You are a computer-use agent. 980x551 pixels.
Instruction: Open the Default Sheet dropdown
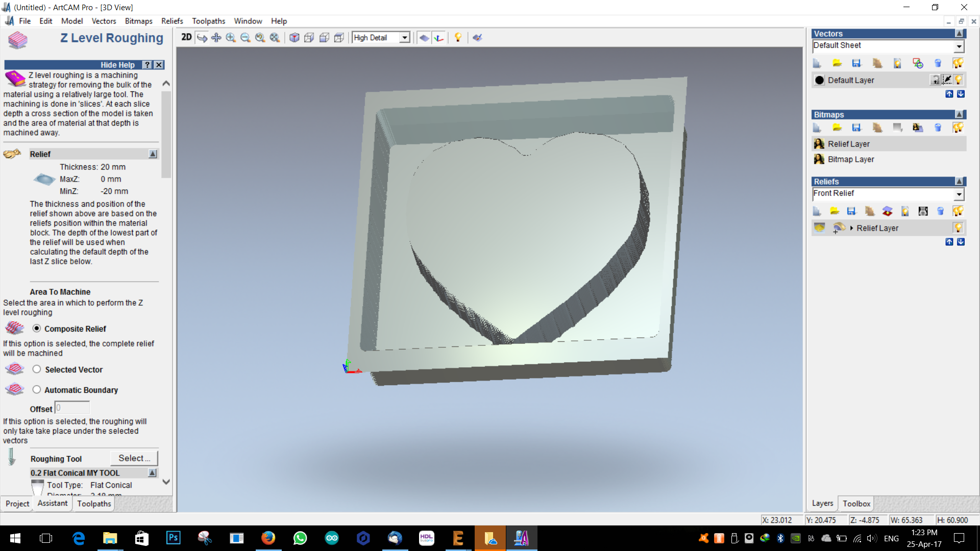[x=959, y=46]
